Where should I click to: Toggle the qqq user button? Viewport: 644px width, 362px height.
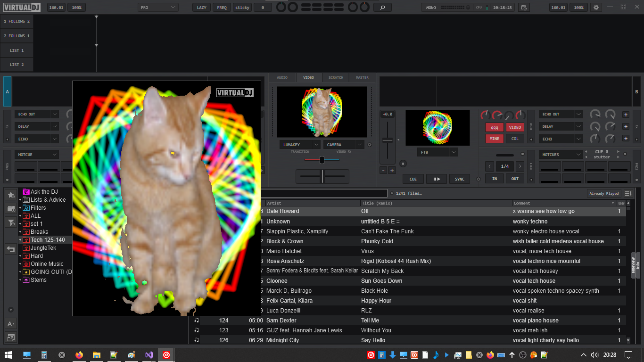[495, 127]
